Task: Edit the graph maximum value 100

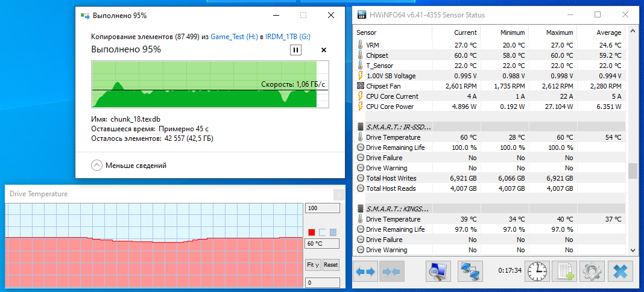Action: tap(323, 208)
